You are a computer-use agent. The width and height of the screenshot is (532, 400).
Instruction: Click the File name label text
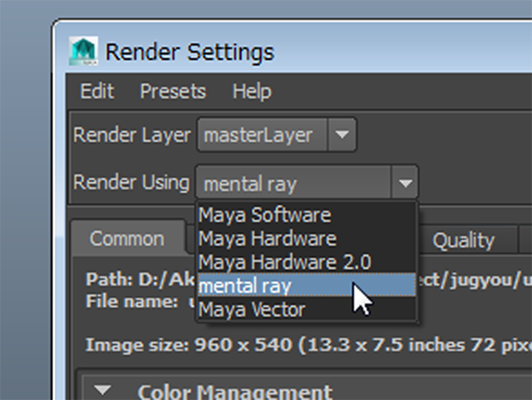click(x=131, y=301)
